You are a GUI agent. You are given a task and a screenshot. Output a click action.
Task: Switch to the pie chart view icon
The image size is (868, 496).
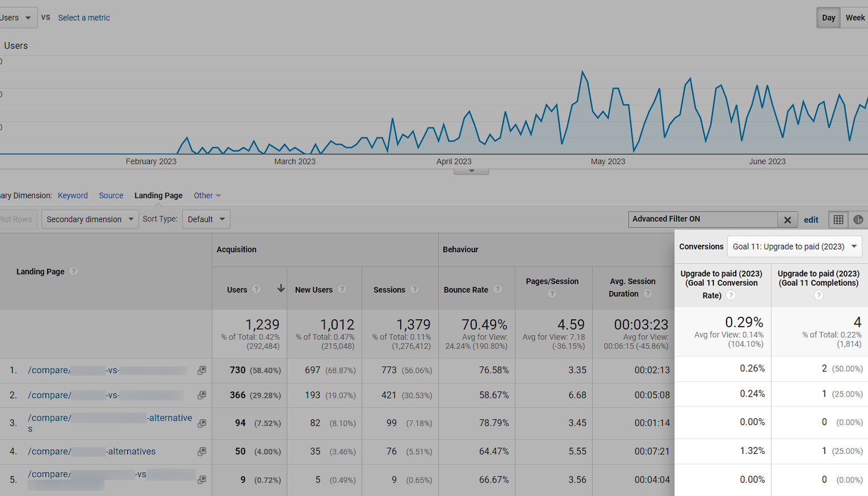click(x=858, y=220)
